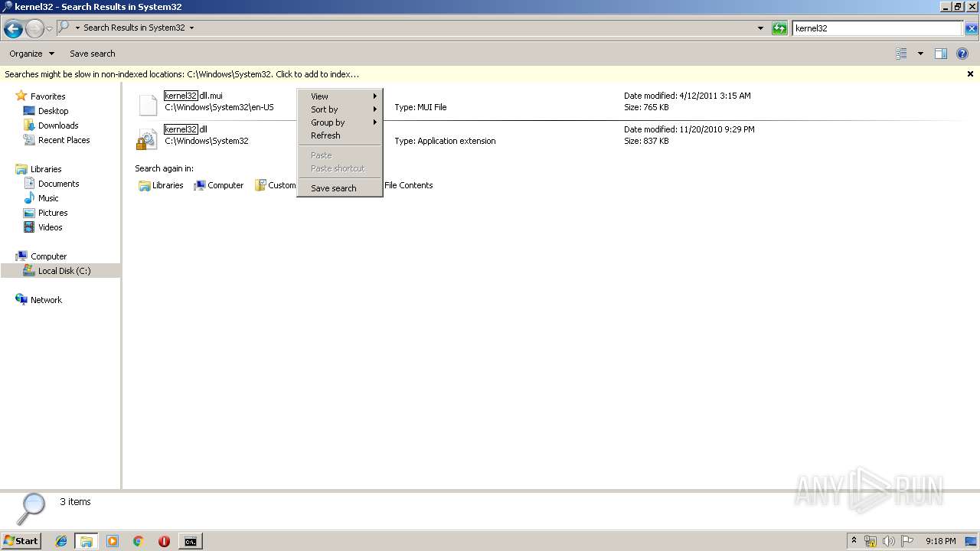This screenshot has height=551, width=980.
Task: Open the Pictures library
Action: (53, 213)
